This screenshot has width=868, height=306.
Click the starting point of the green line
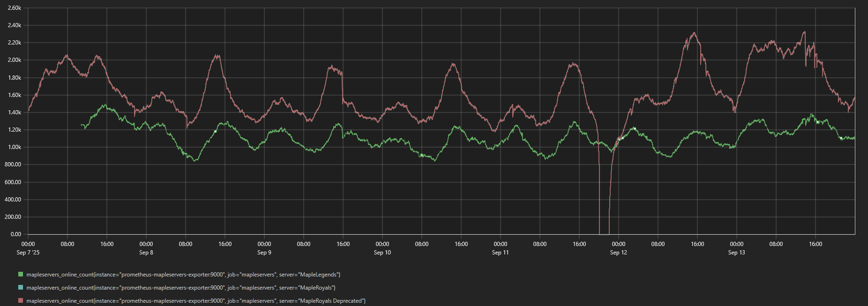pyautogui.click(x=81, y=125)
